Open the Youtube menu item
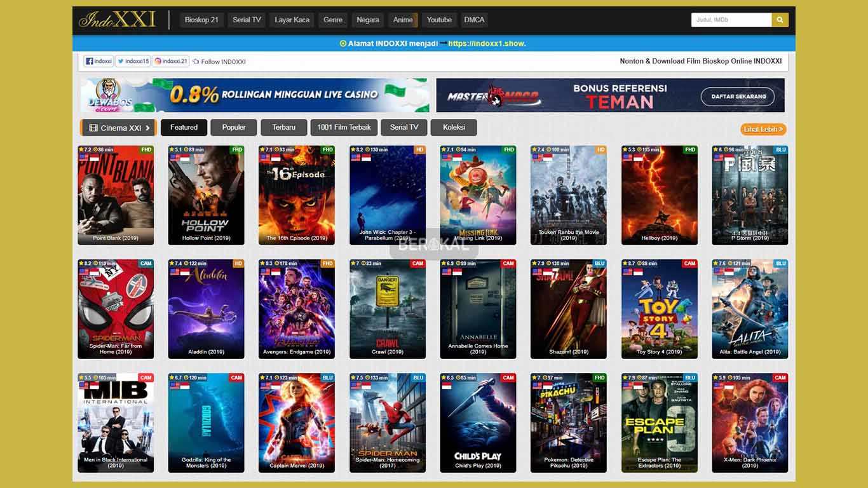 coord(439,20)
